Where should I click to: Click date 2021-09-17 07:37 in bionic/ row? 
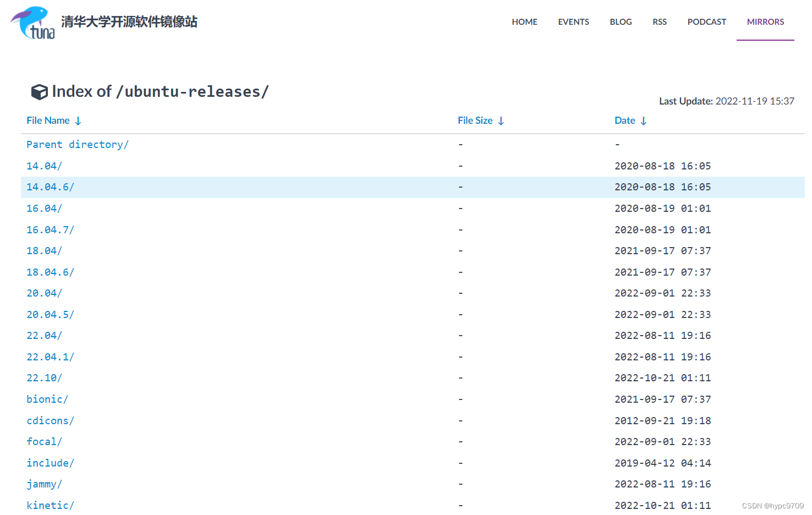[662, 399]
